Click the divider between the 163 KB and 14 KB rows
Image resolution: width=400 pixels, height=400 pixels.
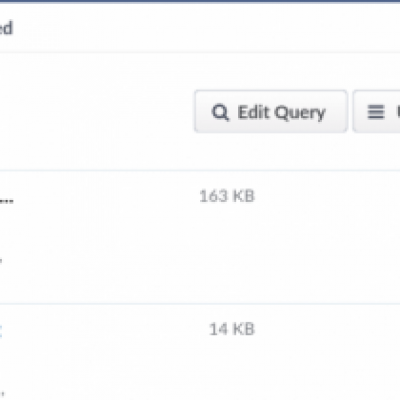(x=200, y=304)
